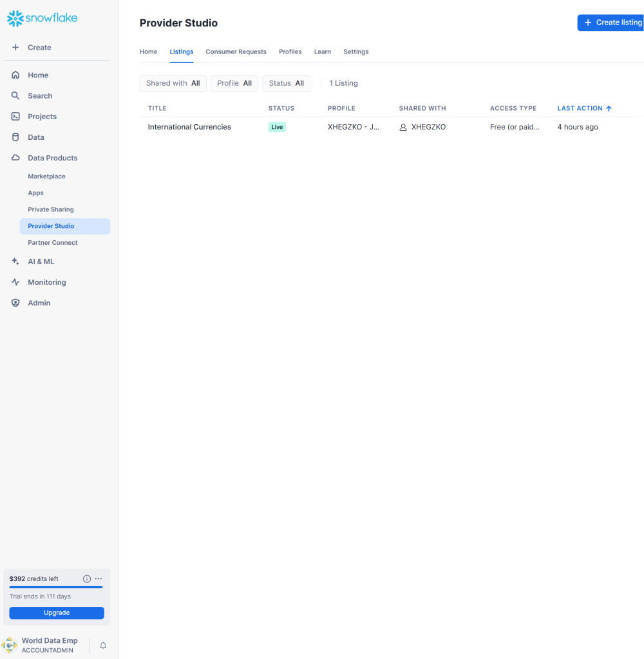This screenshot has width=644, height=659.
Task: Click the Search magnifier icon in sidebar
Action: (x=15, y=96)
